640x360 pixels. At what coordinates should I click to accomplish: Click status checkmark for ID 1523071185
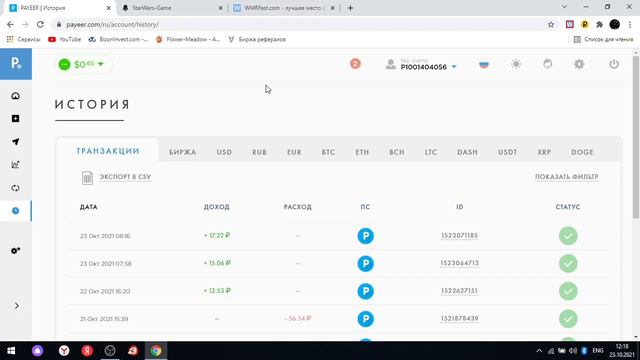(x=568, y=236)
